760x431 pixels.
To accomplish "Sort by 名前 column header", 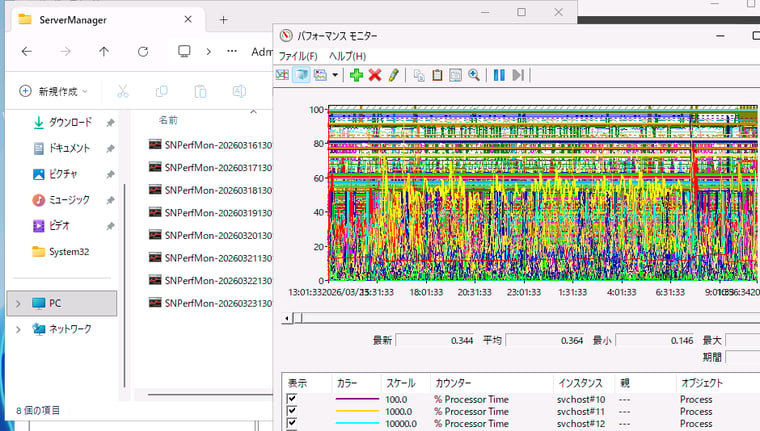I will coord(168,120).
